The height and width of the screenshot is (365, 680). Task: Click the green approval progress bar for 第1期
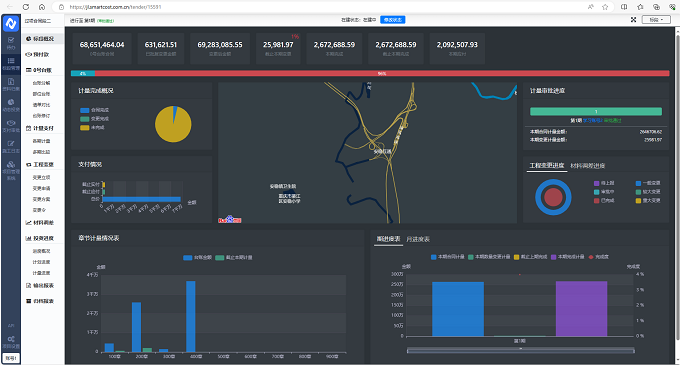coord(596,111)
